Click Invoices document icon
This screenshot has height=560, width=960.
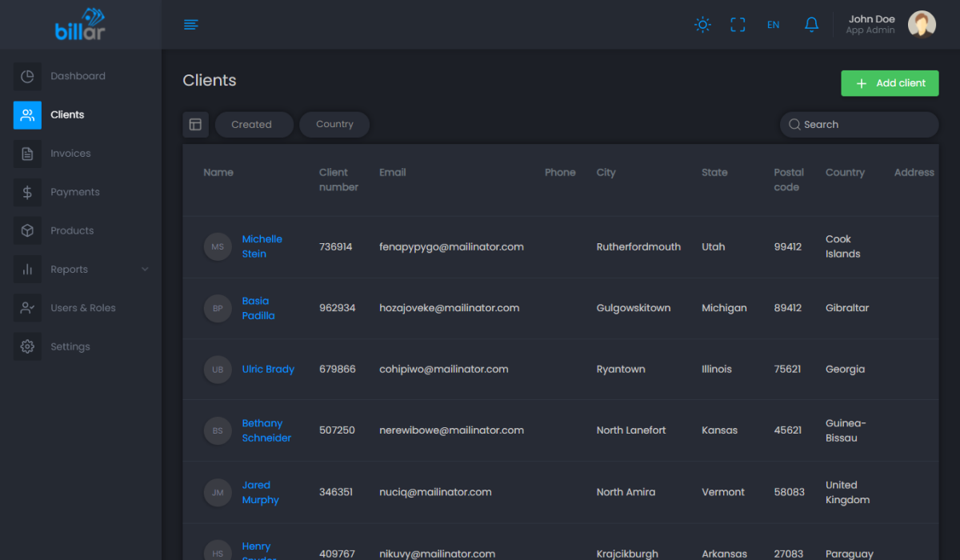(27, 154)
